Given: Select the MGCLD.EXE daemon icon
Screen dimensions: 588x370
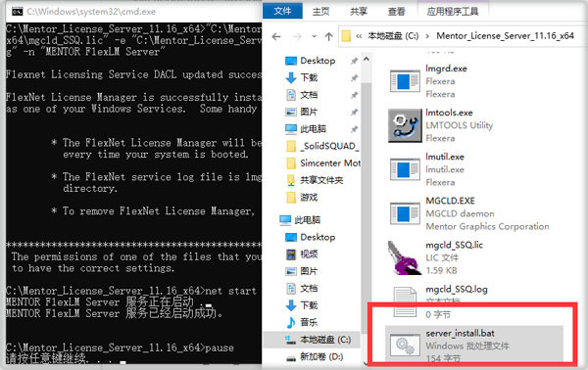Looking at the screenshot, I should (405, 213).
